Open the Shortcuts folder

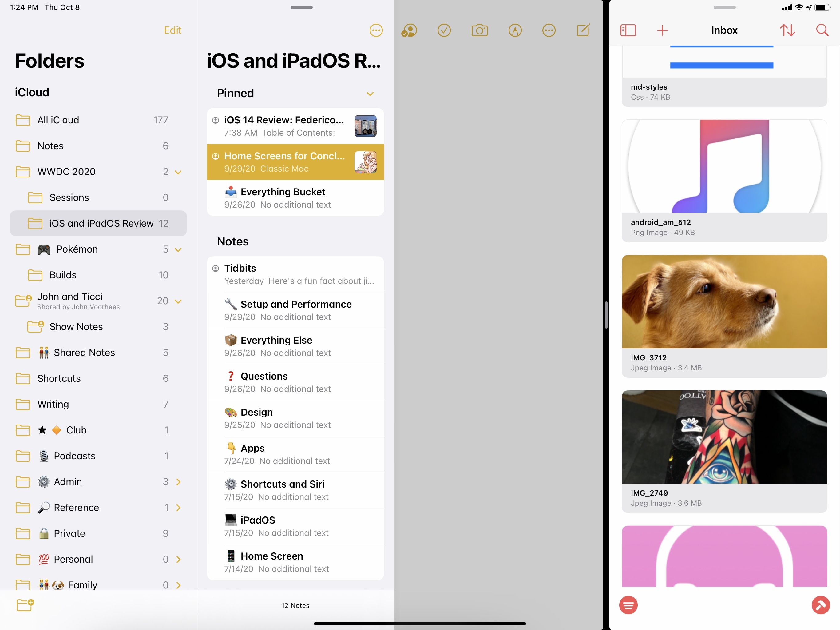[x=98, y=378]
